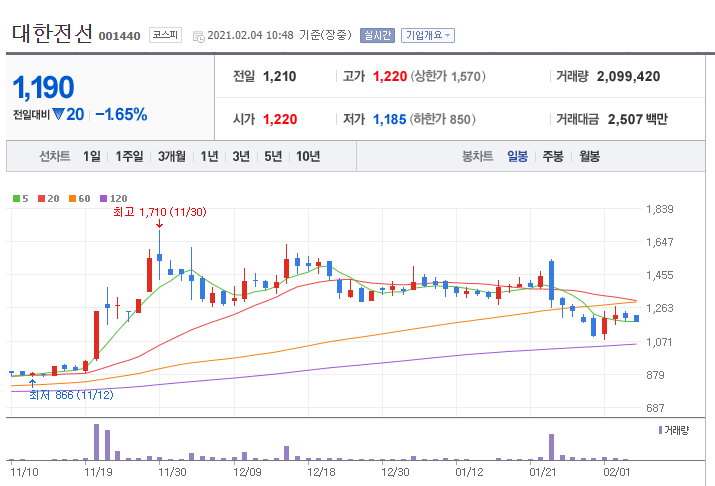Select the 10년 line chart tab
Screen dimensions: 715x486
tap(308, 156)
